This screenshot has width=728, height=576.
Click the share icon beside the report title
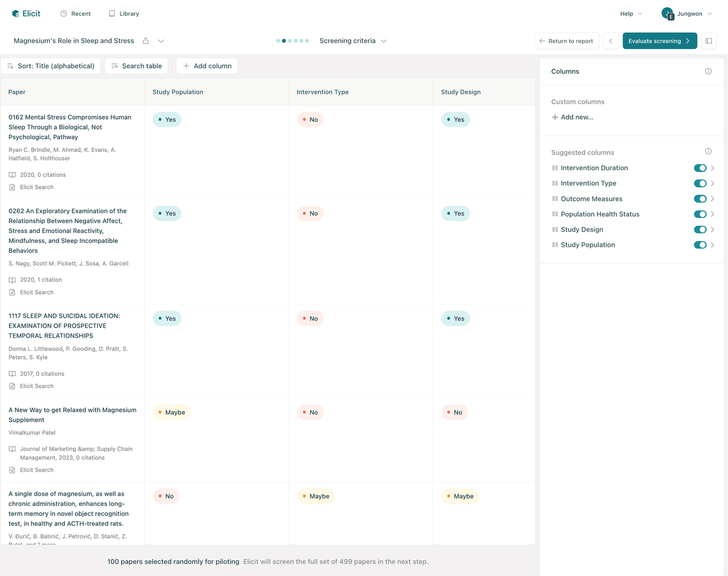click(146, 41)
